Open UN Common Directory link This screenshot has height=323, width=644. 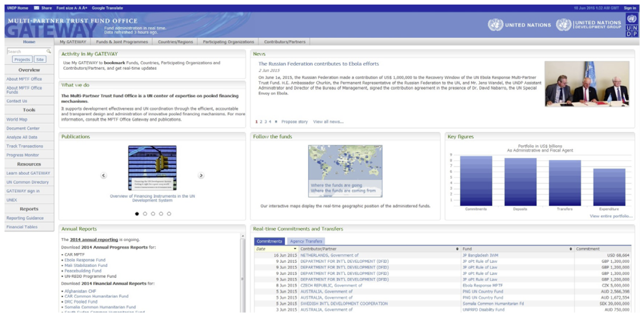(x=28, y=182)
